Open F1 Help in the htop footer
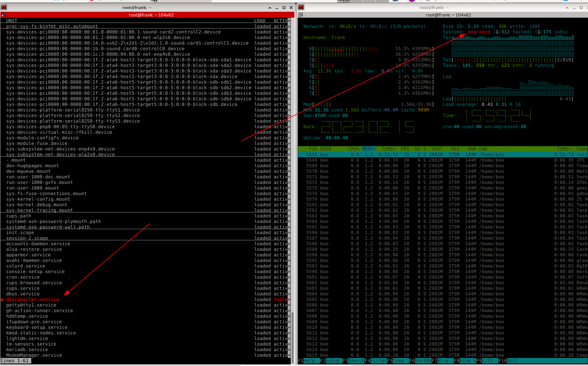 (x=309, y=361)
